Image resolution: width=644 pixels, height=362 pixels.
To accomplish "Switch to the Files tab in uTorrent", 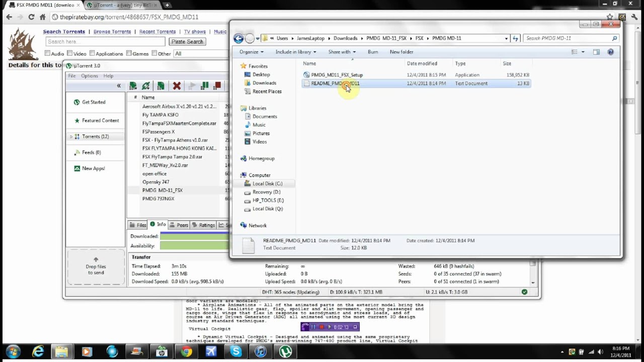I will click(138, 225).
